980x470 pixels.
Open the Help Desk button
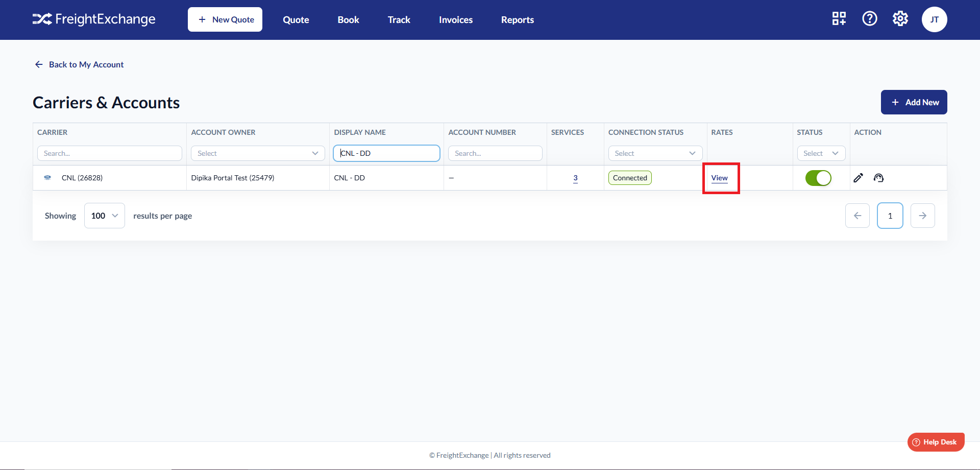point(936,442)
